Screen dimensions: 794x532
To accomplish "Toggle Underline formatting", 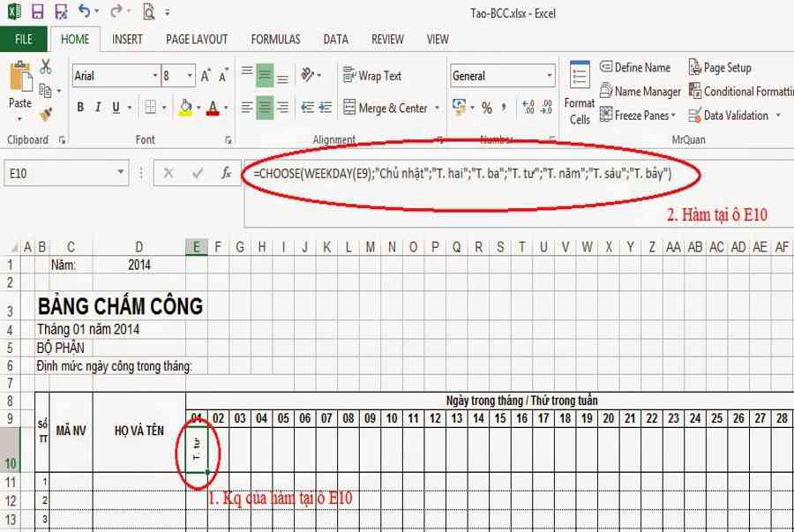I will [x=116, y=108].
